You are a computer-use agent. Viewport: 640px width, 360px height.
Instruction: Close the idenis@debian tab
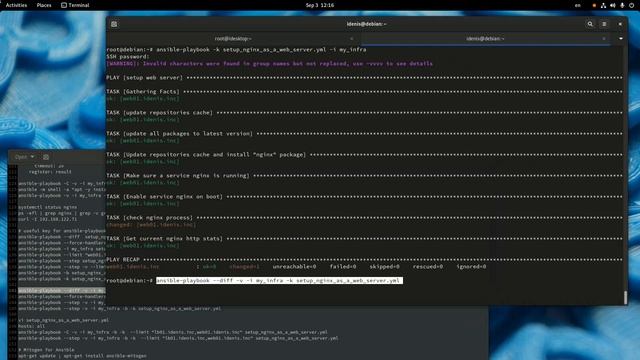click(x=604, y=39)
